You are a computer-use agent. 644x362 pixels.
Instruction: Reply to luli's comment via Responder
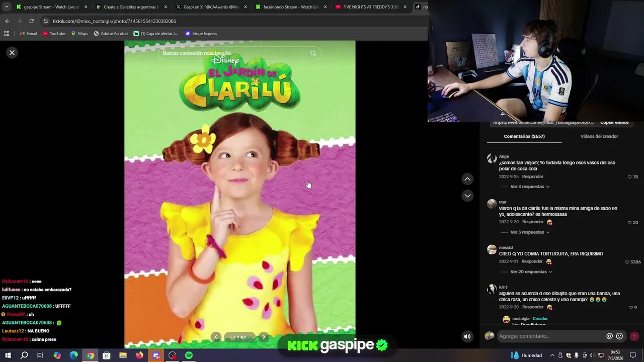[x=532, y=307]
